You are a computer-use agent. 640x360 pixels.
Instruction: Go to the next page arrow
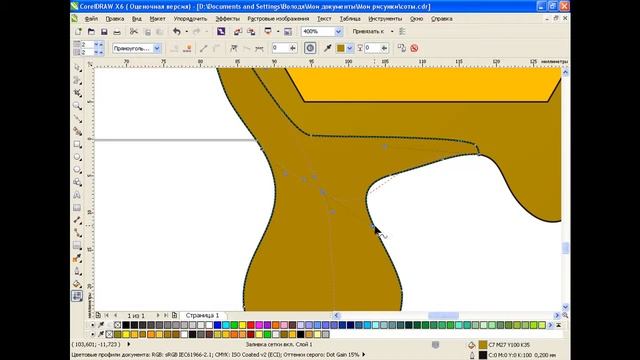[158, 316]
